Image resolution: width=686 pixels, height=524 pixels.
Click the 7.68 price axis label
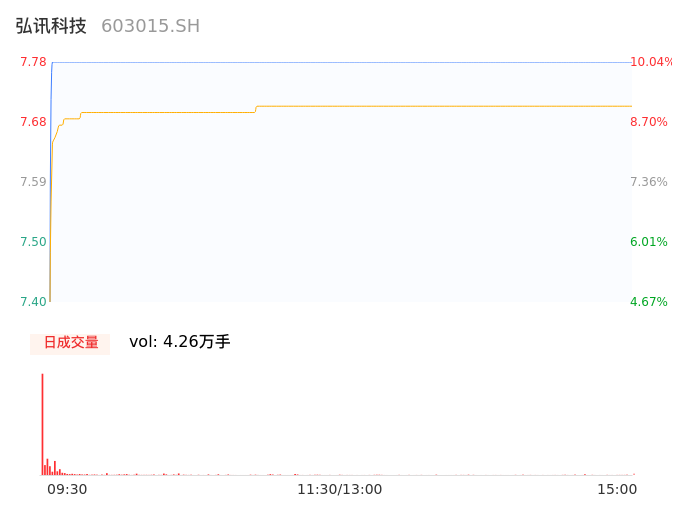coord(33,122)
